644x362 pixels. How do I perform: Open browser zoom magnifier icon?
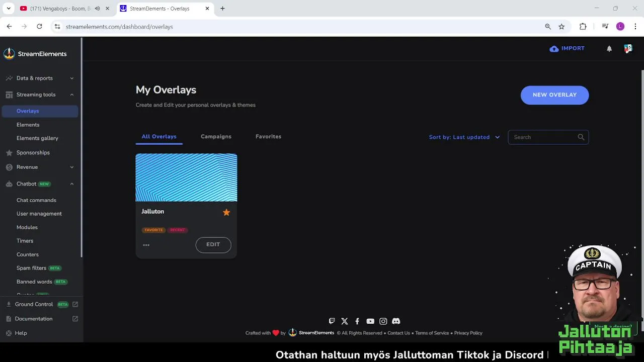tap(548, 27)
